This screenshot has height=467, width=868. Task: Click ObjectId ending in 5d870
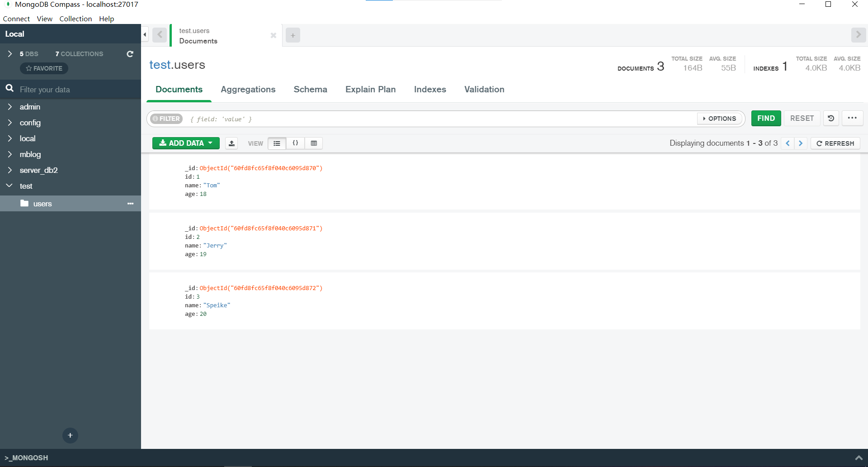261,168
